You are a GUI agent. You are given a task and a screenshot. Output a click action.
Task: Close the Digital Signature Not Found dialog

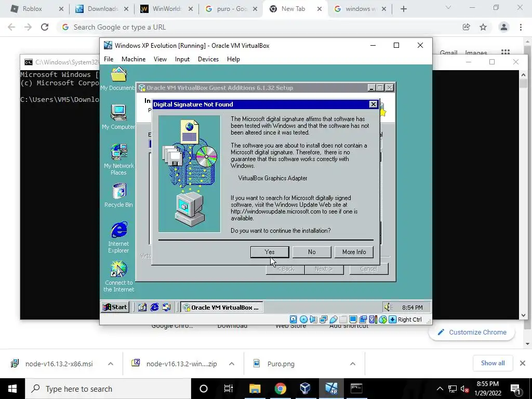click(373, 104)
